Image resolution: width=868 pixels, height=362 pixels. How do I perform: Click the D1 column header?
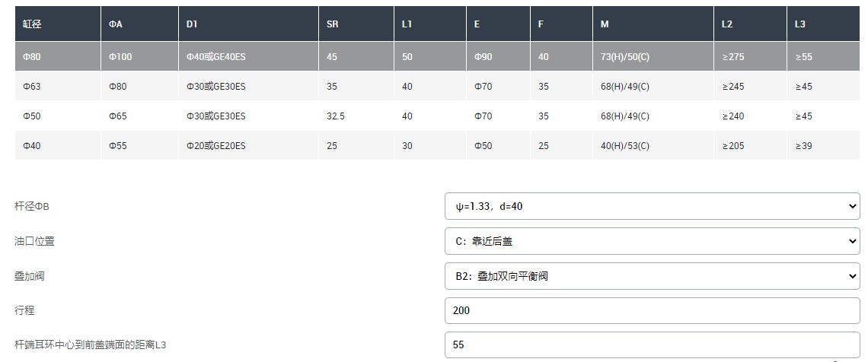coord(192,24)
